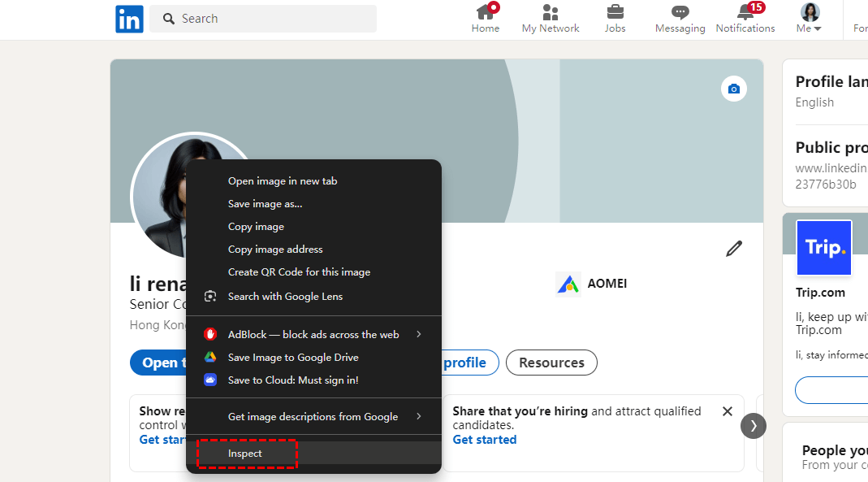Click the Google Drive menu icon
868x482 pixels.
point(210,358)
